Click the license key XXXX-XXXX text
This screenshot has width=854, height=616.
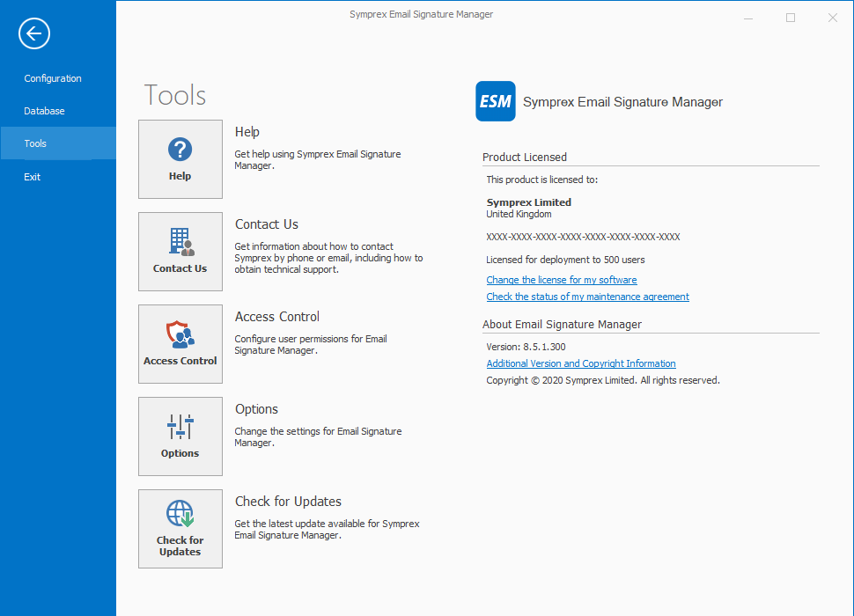(x=584, y=237)
